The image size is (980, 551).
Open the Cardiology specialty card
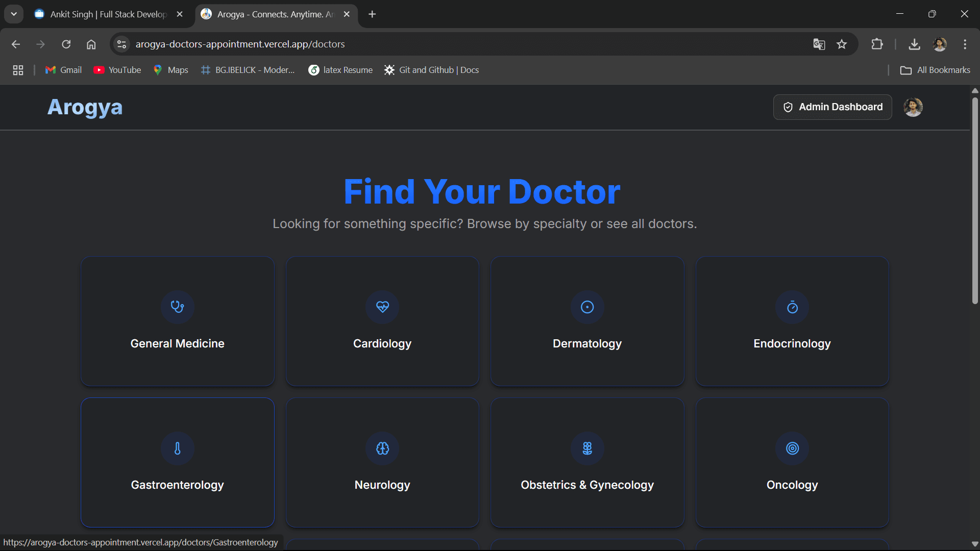(x=382, y=321)
